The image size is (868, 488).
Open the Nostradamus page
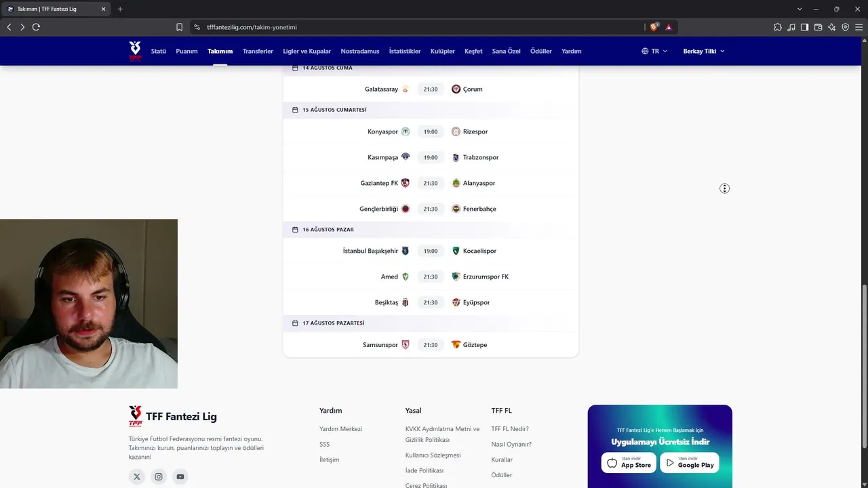pyautogui.click(x=360, y=51)
